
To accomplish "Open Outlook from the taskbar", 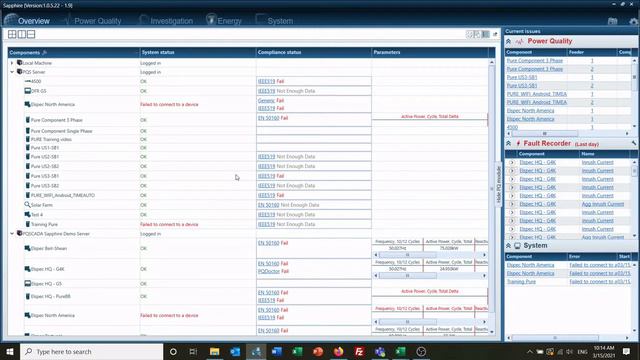I will point(235,351).
